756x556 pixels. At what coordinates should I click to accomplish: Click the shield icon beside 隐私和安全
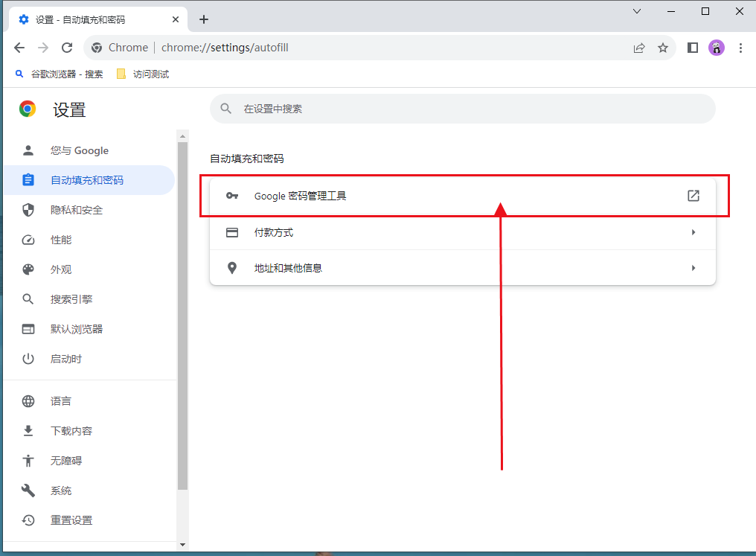[x=28, y=210]
